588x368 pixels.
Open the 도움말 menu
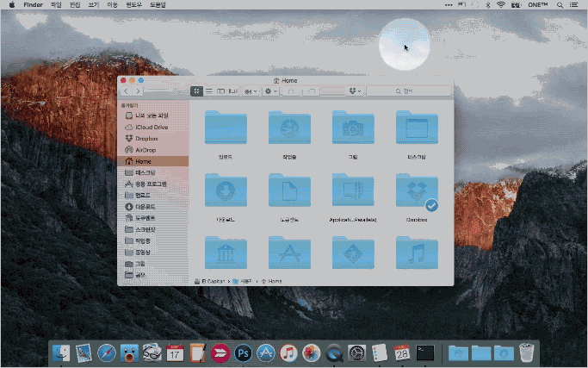pyautogui.click(x=158, y=5)
